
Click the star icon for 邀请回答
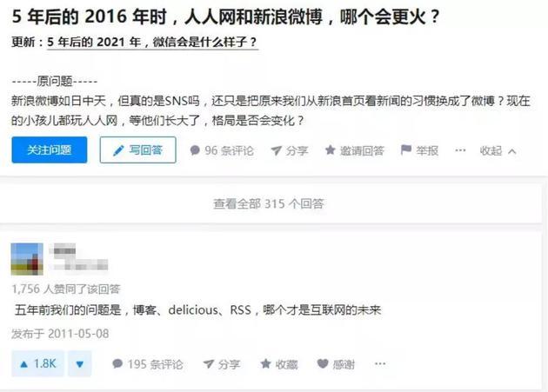(x=331, y=150)
